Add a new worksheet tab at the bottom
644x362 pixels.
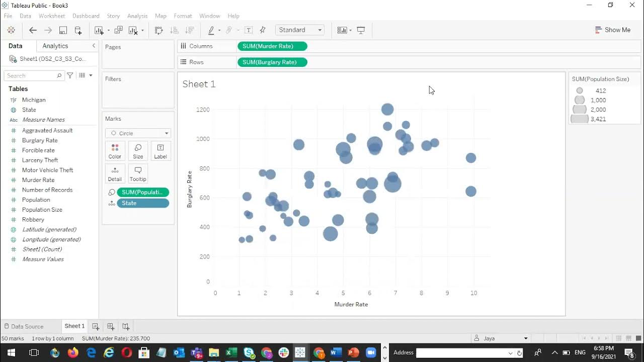pyautogui.click(x=95, y=326)
